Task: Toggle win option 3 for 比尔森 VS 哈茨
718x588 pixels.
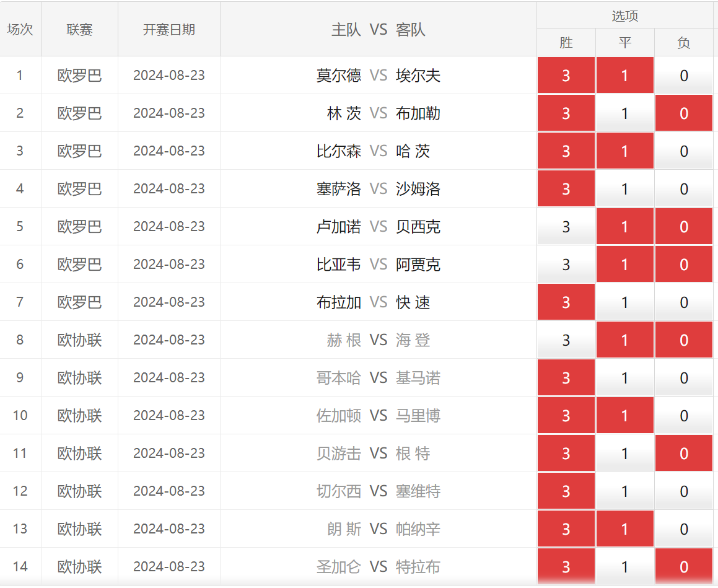Action: coord(566,151)
